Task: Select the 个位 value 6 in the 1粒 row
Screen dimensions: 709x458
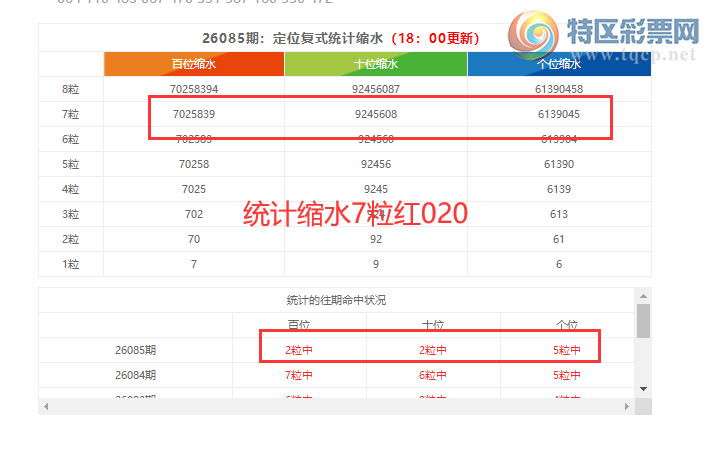Action: pyautogui.click(x=559, y=264)
